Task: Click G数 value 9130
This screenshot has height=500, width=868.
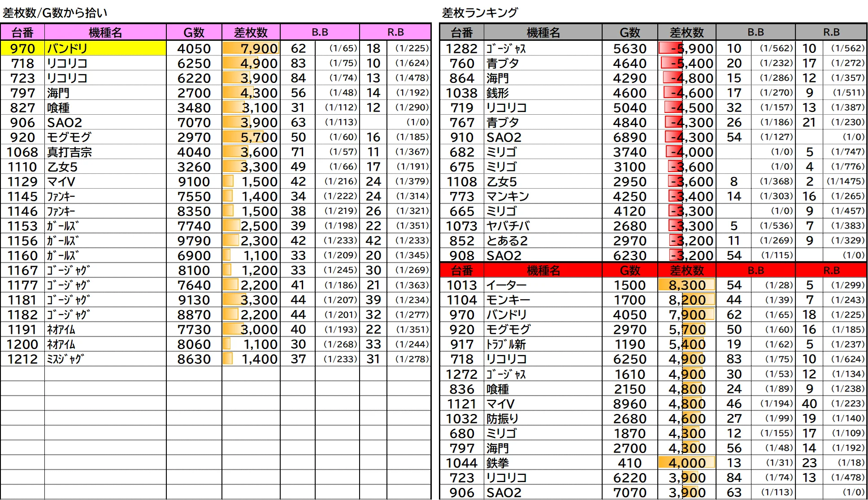Action: [x=194, y=300]
